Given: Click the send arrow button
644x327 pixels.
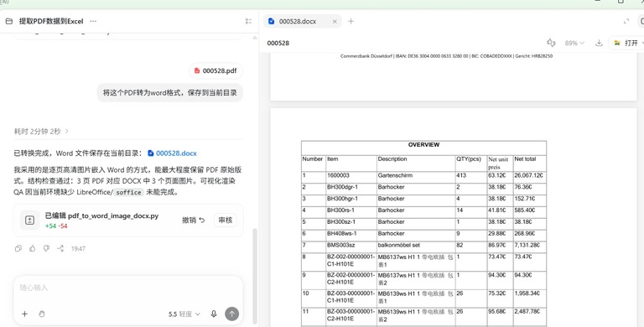Looking at the screenshot, I should [231, 314].
